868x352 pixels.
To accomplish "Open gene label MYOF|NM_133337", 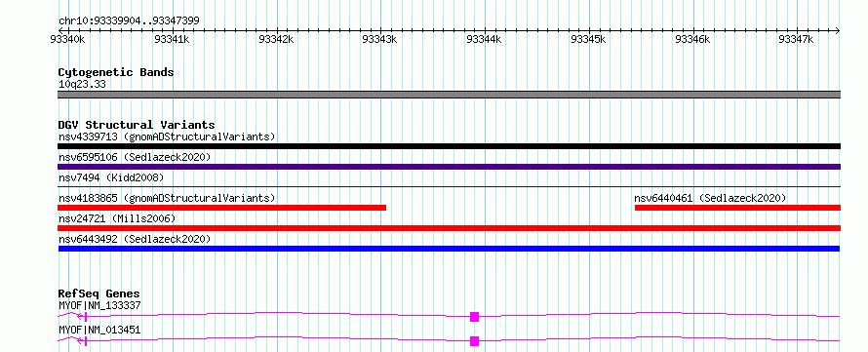I will click(99, 305).
